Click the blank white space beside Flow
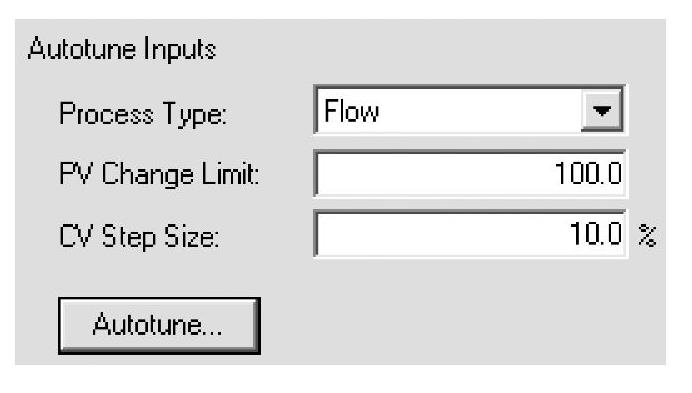Image resolution: width=692 pixels, height=393 pixels. [477, 110]
